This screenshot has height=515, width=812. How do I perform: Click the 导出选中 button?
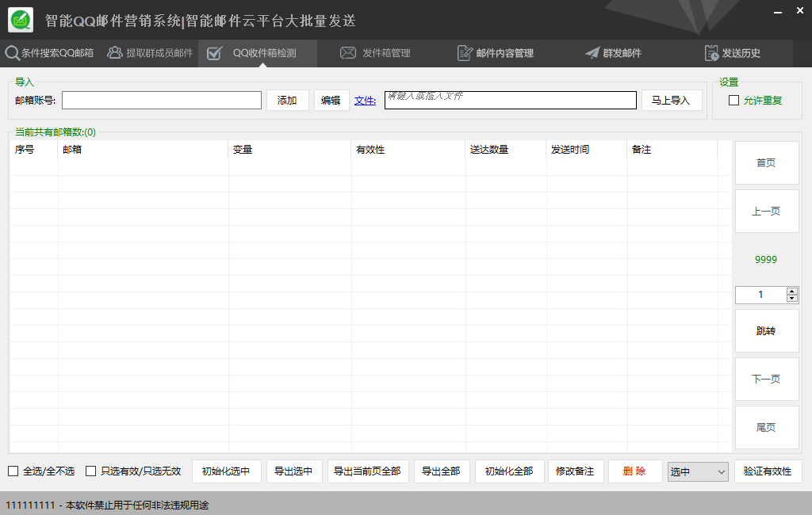click(294, 471)
